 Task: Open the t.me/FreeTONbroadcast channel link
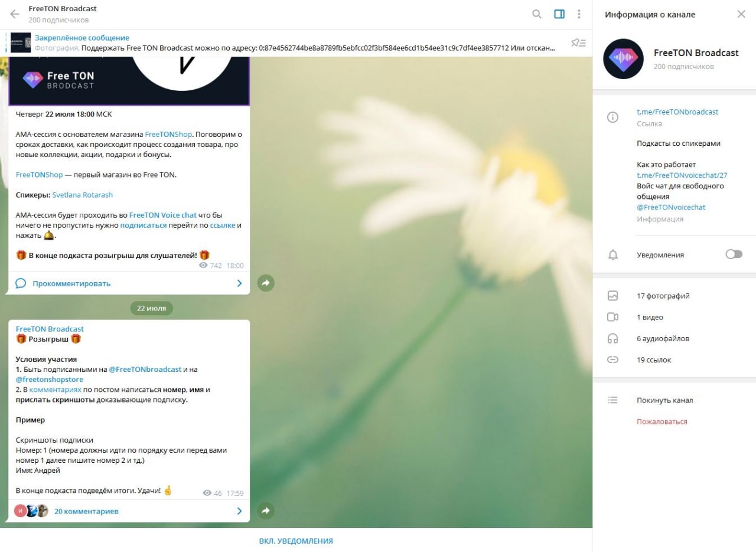click(677, 112)
